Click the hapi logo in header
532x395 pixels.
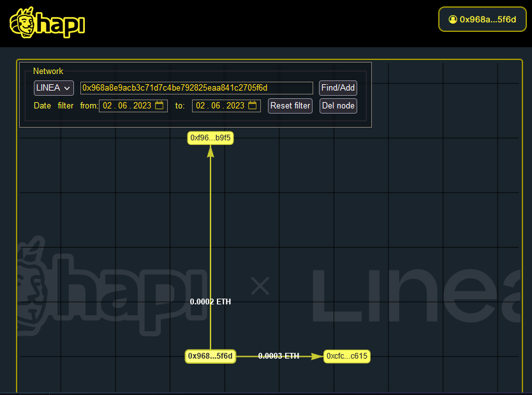(x=47, y=22)
